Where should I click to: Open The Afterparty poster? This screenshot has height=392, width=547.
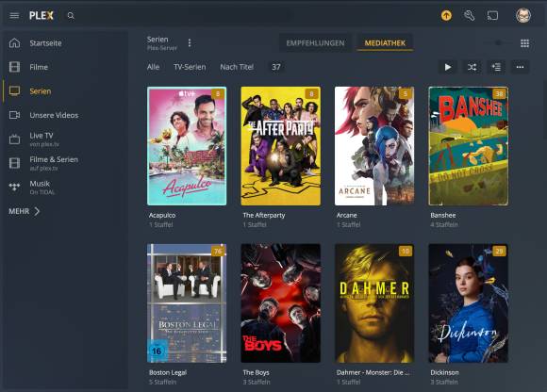(280, 146)
